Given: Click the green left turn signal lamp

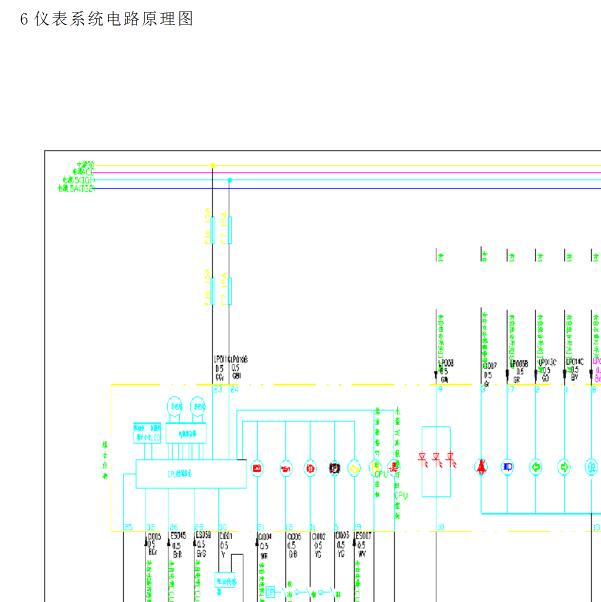Looking at the screenshot, I should point(536,467).
